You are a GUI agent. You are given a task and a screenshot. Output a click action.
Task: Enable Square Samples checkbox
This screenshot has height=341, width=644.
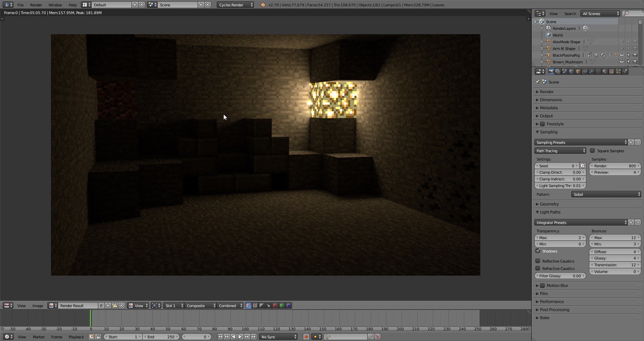pyautogui.click(x=592, y=151)
